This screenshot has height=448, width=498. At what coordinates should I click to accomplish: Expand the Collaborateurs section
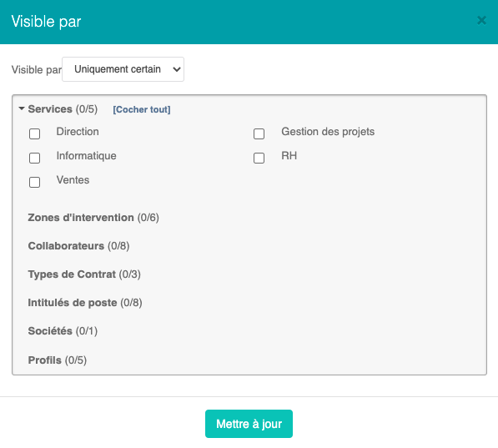tap(78, 246)
